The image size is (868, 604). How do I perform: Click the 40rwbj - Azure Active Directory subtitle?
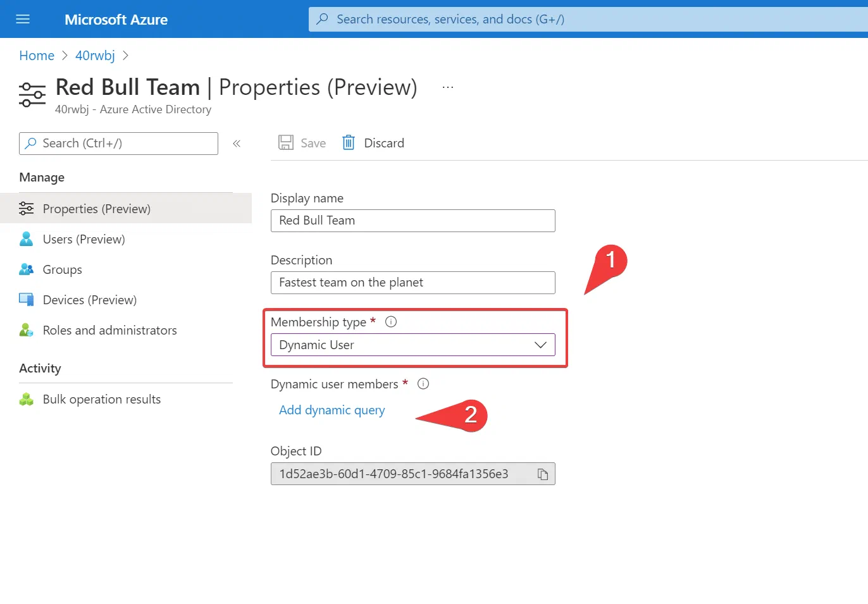[x=133, y=109]
